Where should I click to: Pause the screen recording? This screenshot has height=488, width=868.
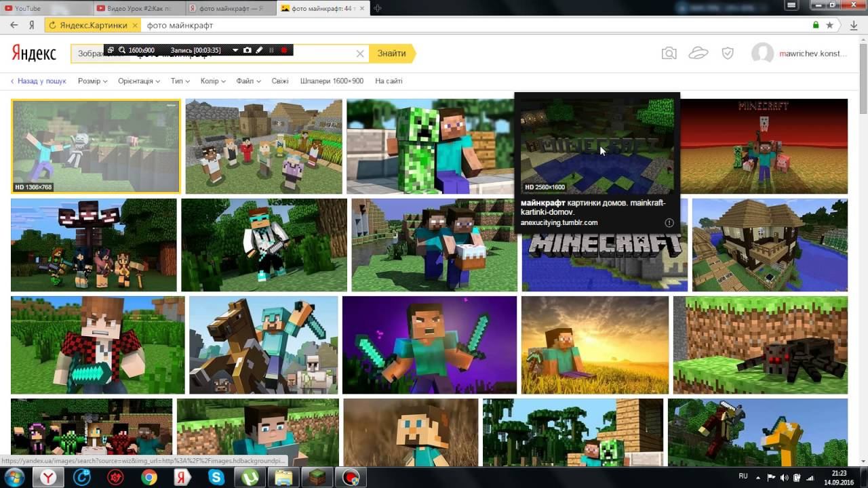(272, 50)
